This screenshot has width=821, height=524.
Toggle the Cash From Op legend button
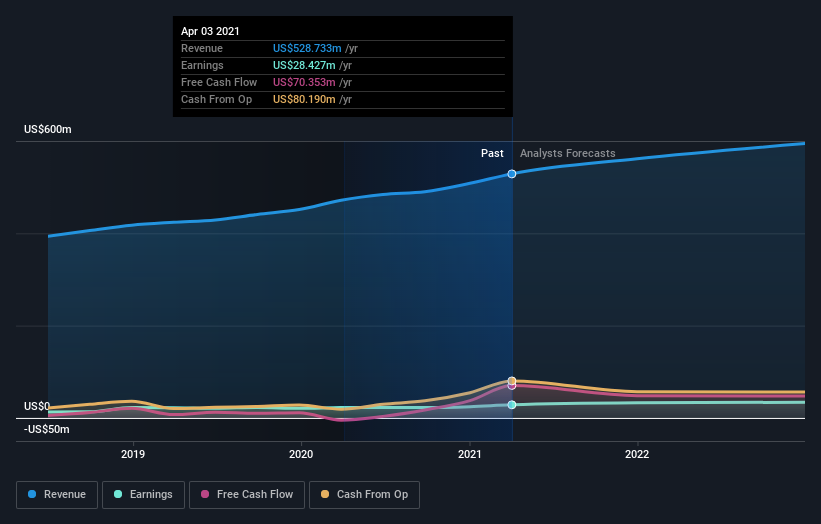click(364, 495)
